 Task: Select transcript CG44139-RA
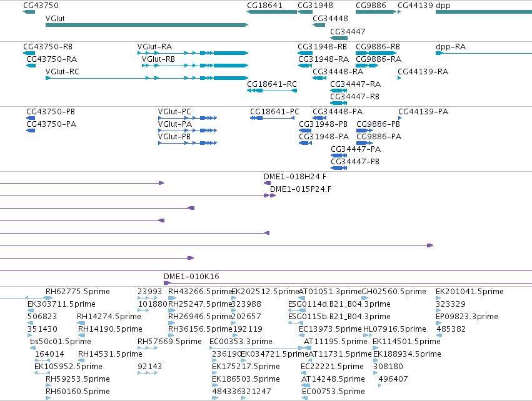(399, 78)
